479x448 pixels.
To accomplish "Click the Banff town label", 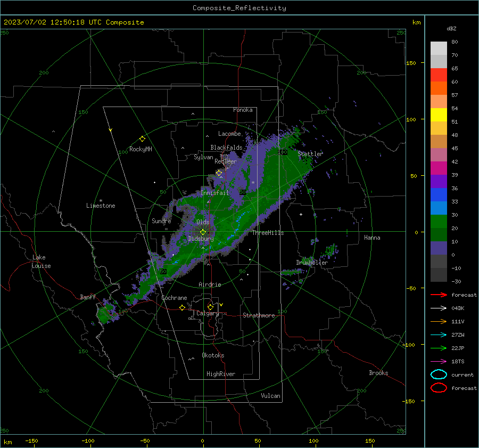I will (88, 297).
